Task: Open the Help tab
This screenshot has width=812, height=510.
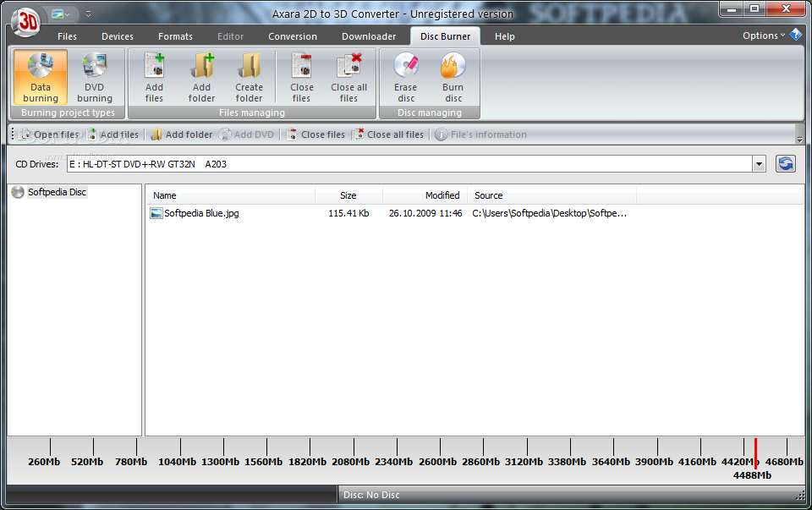Action: pos(504,36)
